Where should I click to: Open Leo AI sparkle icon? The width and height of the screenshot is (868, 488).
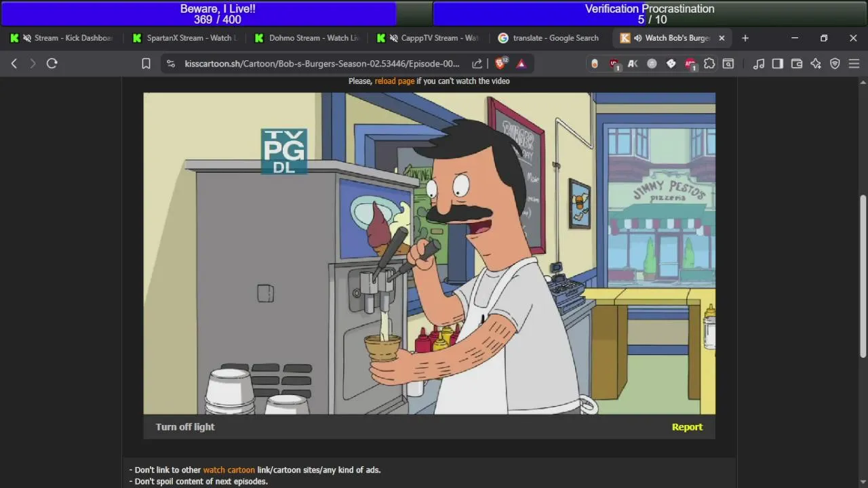(x=816, y=64)
